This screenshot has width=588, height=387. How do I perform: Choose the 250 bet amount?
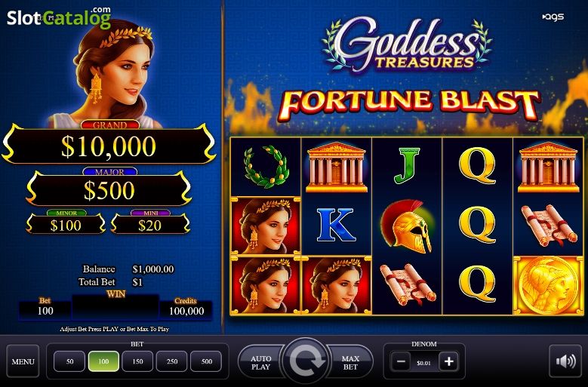click(x=172, y=361)
